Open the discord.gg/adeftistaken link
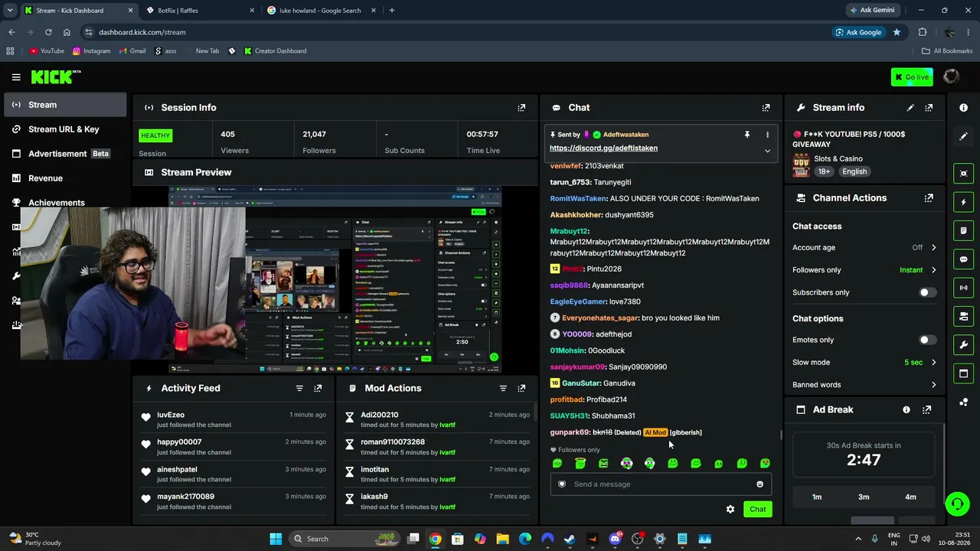This screenshot has height=551, width=980. point(603,148)
